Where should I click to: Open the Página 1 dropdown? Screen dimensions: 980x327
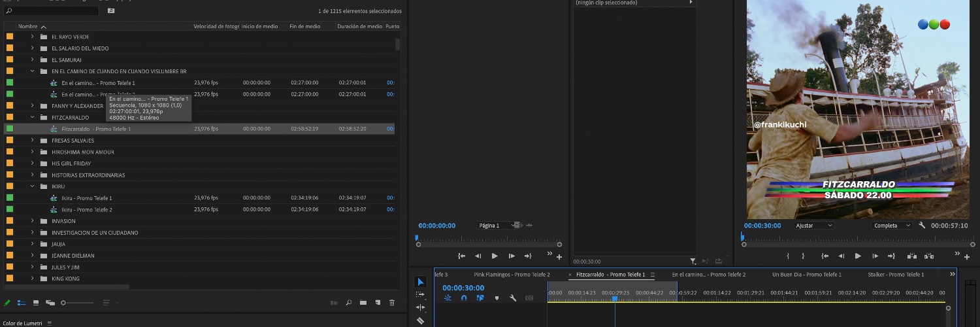(x=498, y=225)
